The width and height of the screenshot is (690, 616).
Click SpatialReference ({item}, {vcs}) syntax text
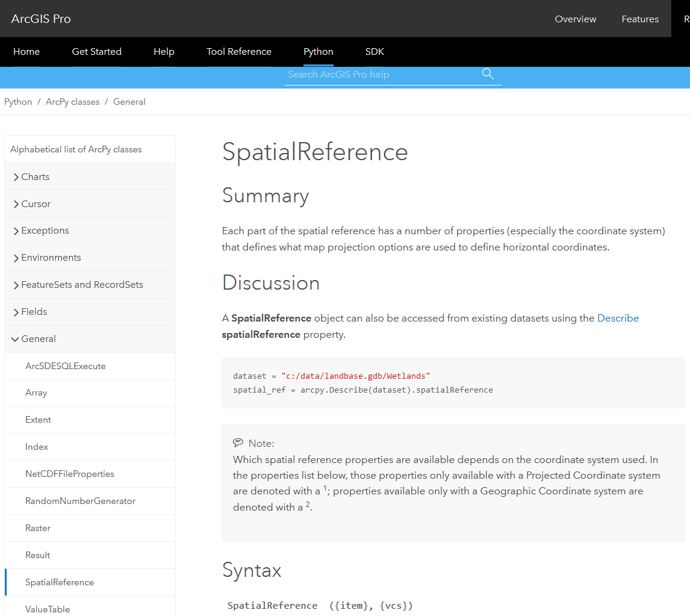tap(320, 605)
